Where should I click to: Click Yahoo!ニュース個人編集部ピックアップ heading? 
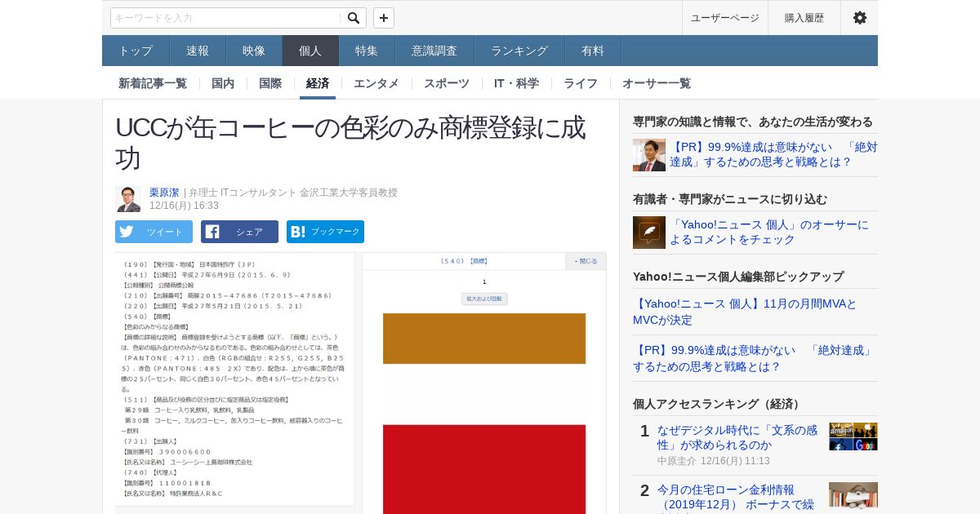[x=738, y=277]
